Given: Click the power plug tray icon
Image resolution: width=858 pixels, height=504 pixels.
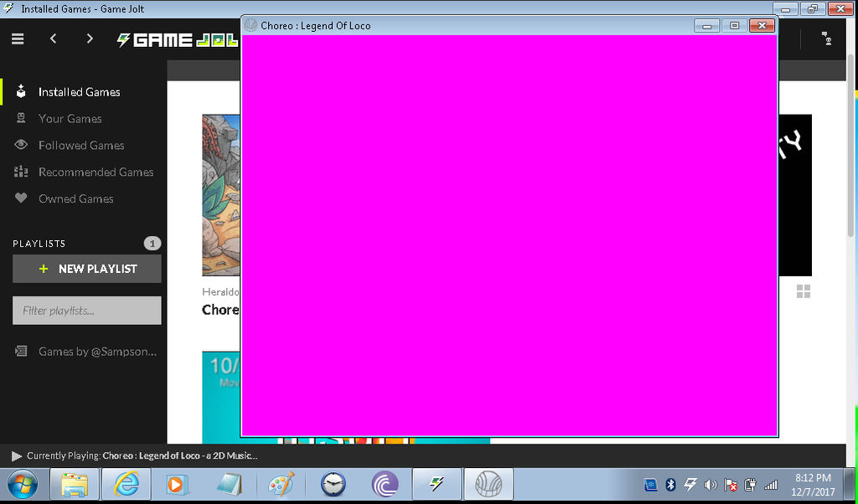Looking at the screenshot, I should [750, 484].
